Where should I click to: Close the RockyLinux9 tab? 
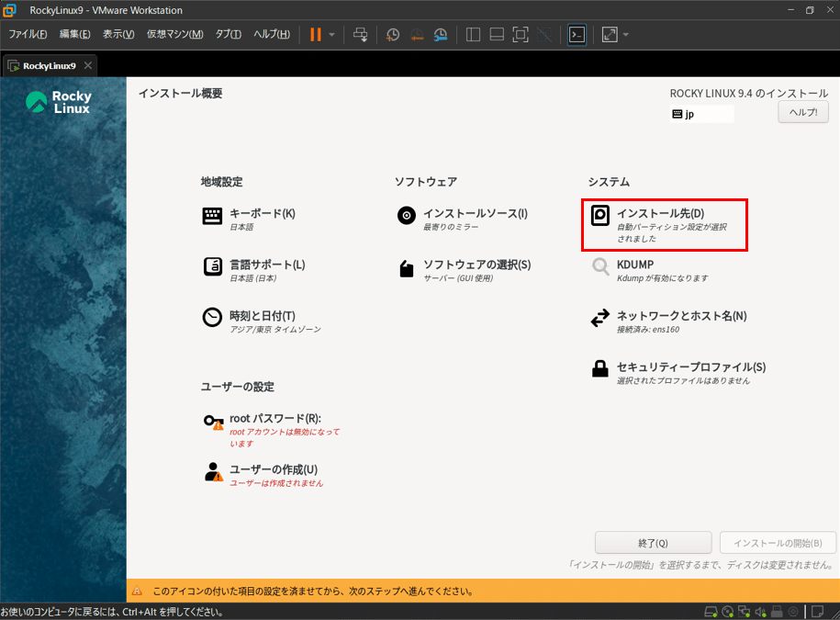click(x=88, y=65)
